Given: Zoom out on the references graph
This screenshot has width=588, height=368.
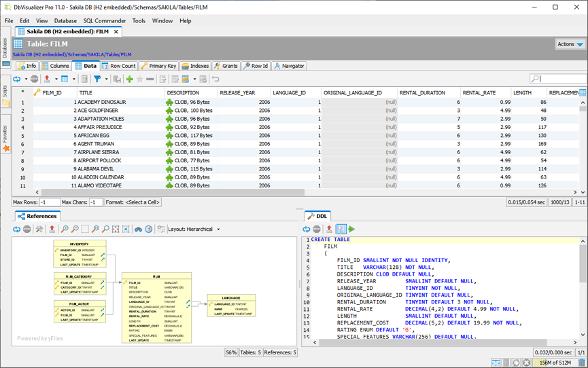Looking at the screenshot, I should (x=75, y=229).
